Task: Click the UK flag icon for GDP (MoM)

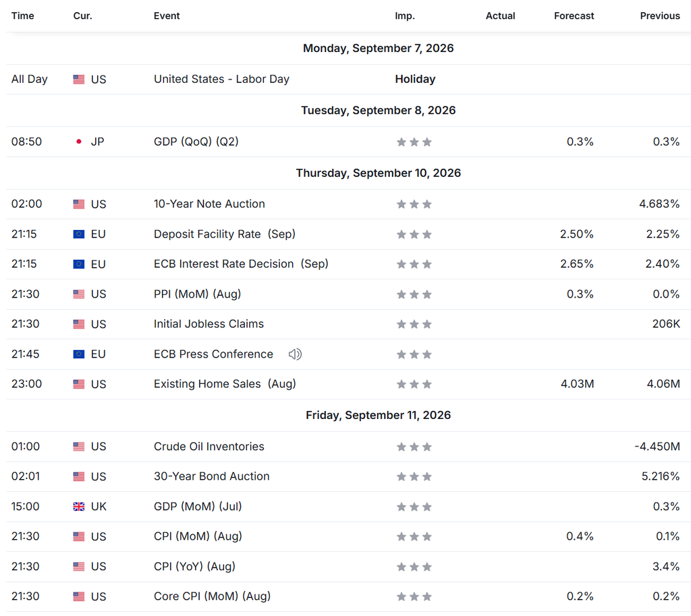Action: [79, 507]
